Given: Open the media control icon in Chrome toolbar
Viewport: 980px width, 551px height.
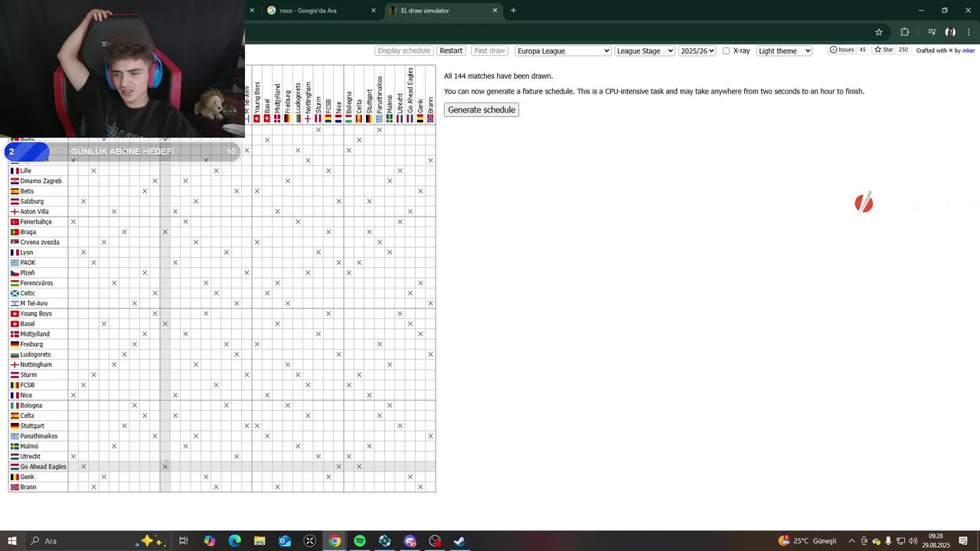Looking at the screenshot, I should (x=932, y=32).
